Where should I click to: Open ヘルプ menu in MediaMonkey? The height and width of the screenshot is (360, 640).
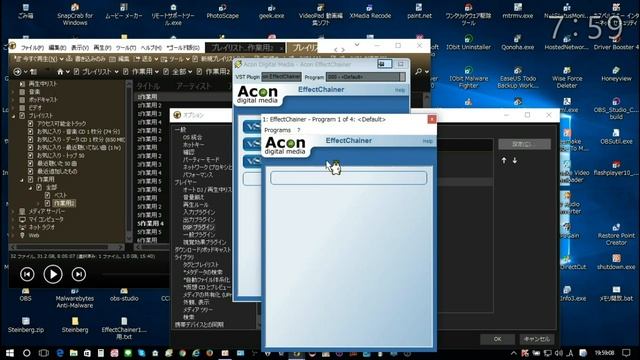(x=151, y=48)
